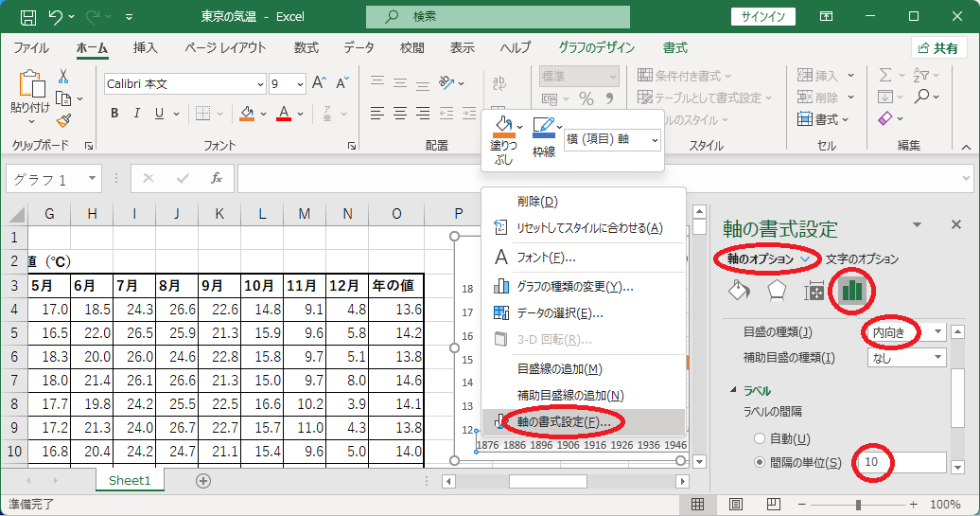This screenshot has width=980, height=516.
Task: Switch to page break preview icon
Action: click(773, 504)
